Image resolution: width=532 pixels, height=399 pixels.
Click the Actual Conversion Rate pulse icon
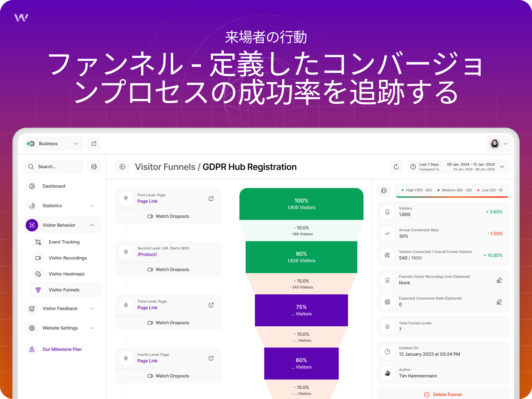(x=387, y=233)
